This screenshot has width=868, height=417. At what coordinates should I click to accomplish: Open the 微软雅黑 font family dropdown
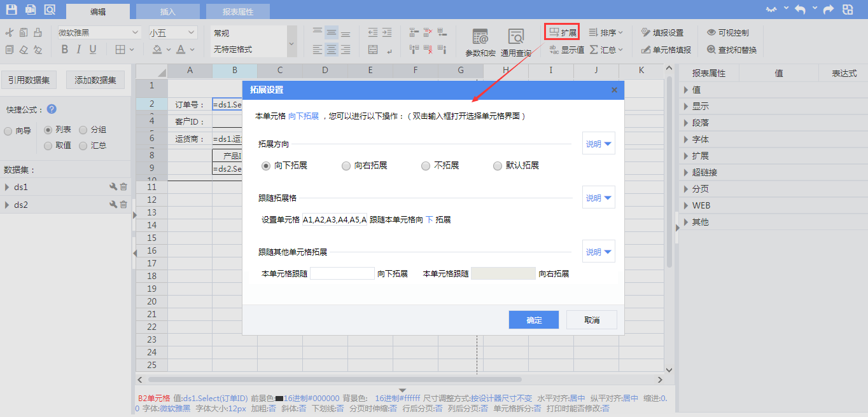point(99,32)
